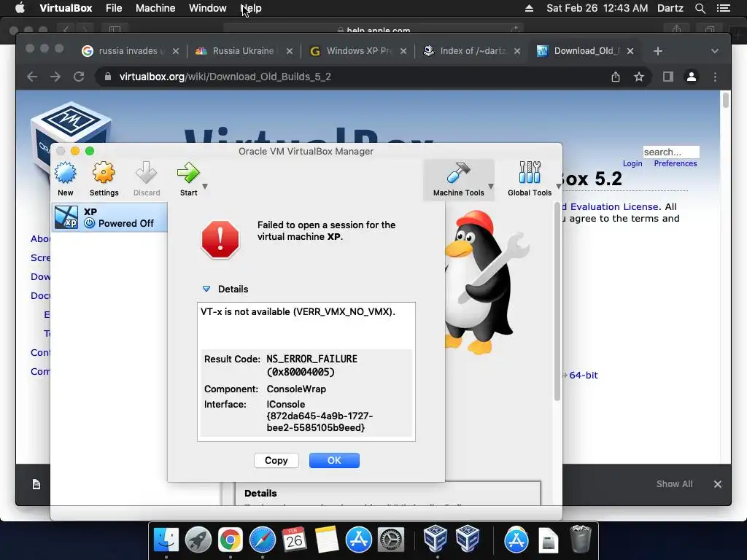Switch to the Russia Ukraine Chrome tab
Viewport: 747px width, 560px height.
[244, 51]
